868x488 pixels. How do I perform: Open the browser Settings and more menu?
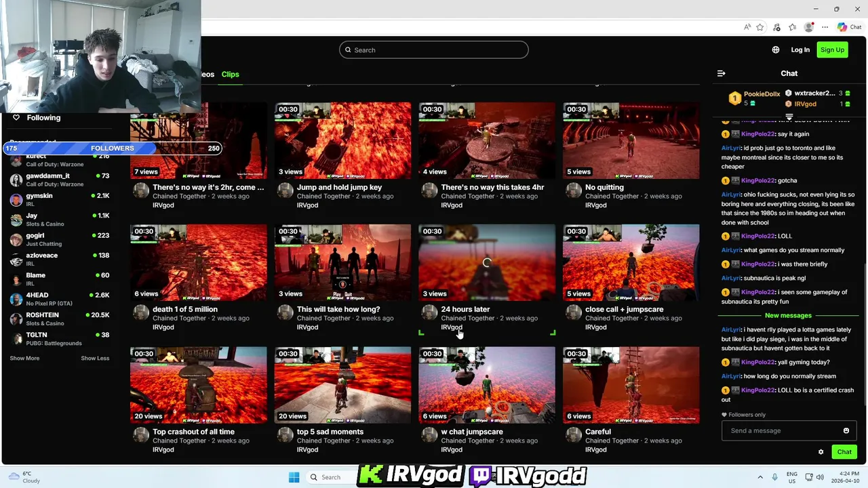tap(825, 27)
